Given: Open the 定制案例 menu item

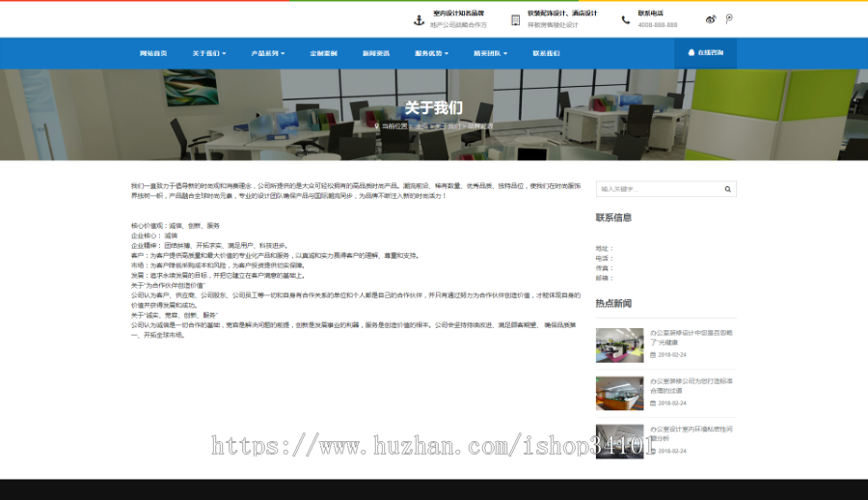Looking at the screenshot, I should point(324,53).
